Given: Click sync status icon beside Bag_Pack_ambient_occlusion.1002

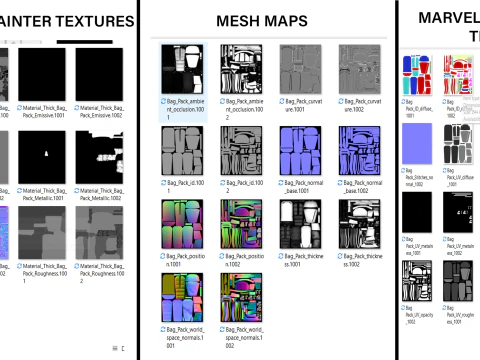Looking at the screenshot, I should coord(222,101).
